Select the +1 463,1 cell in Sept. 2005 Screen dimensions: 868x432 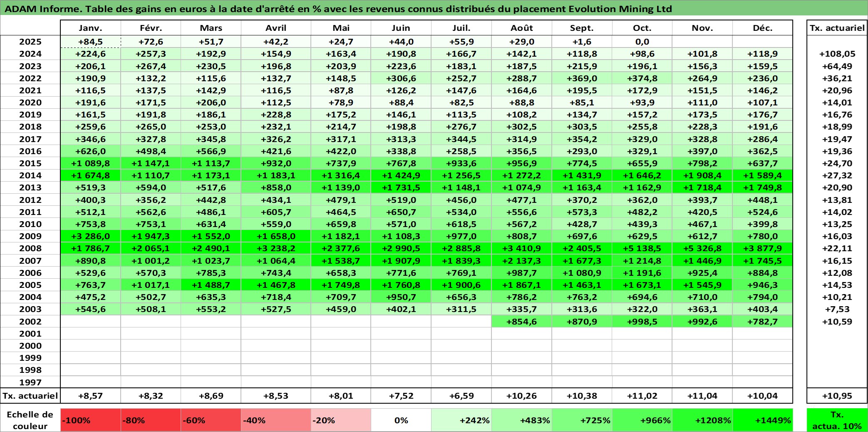pos(582,285)
